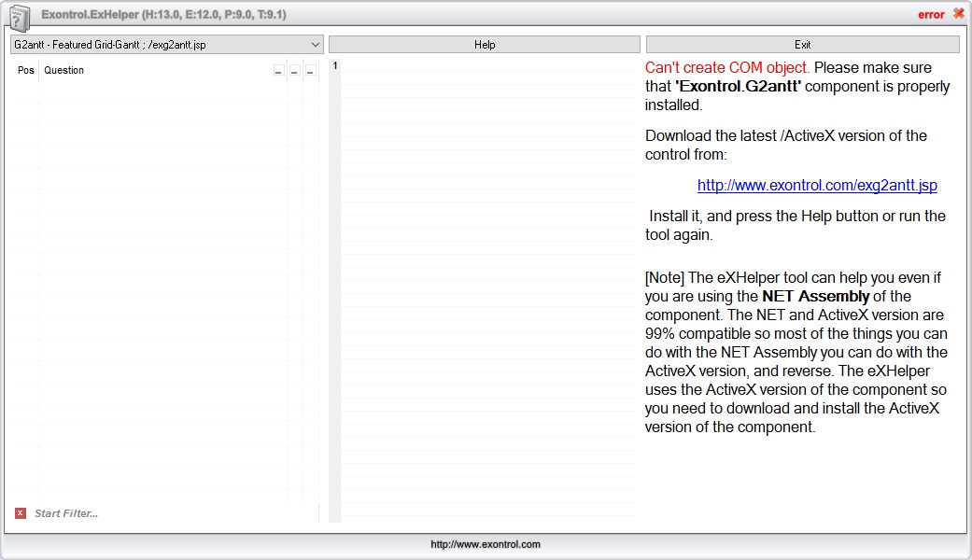972x560 pixels.
Task: Sort by the Pos column header
Action: 26,71
